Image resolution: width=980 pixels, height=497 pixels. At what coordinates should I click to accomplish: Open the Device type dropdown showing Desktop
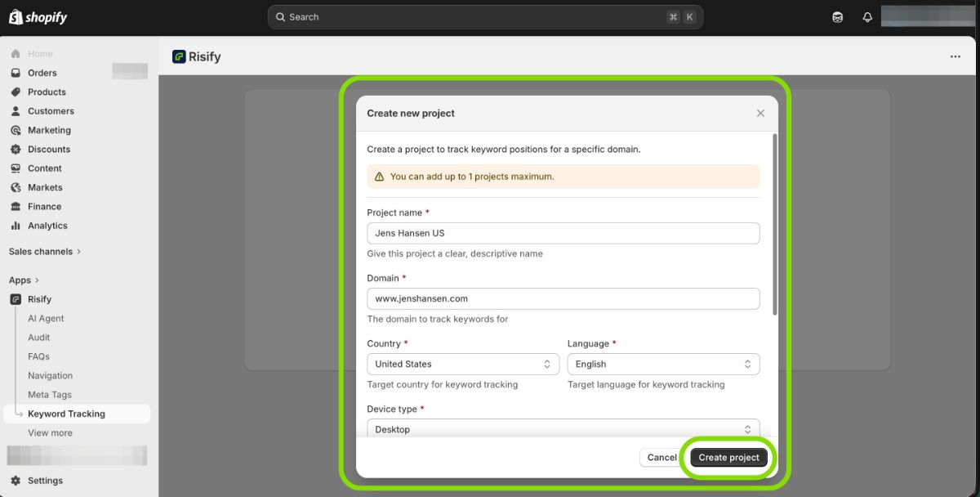(563, 428)
